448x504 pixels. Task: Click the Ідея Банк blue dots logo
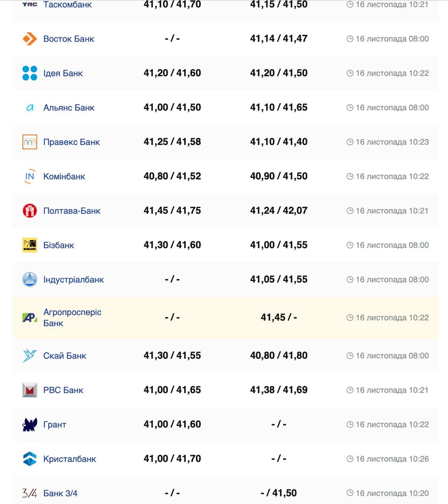30,73
